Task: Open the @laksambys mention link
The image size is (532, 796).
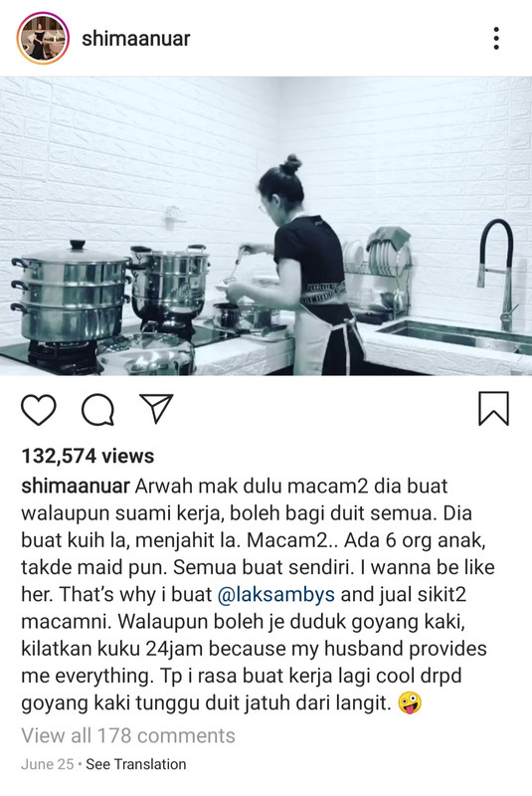Action: 275,594
